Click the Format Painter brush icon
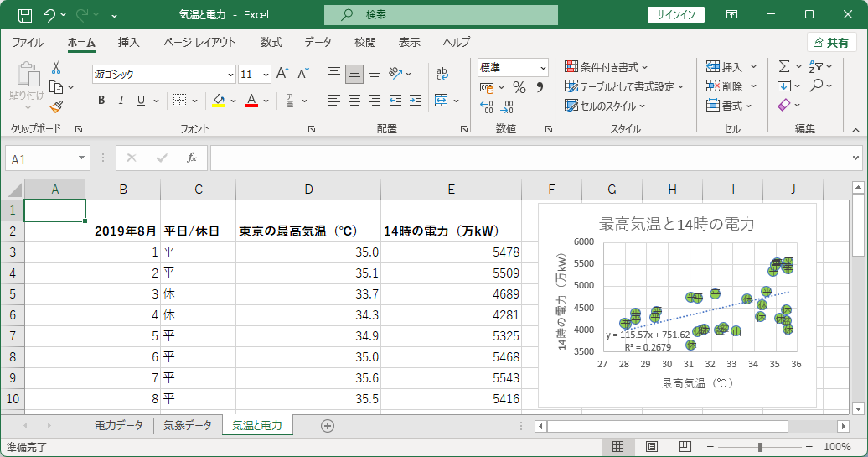Viewport: 868px width, 457px height. [x=56, y=106]
